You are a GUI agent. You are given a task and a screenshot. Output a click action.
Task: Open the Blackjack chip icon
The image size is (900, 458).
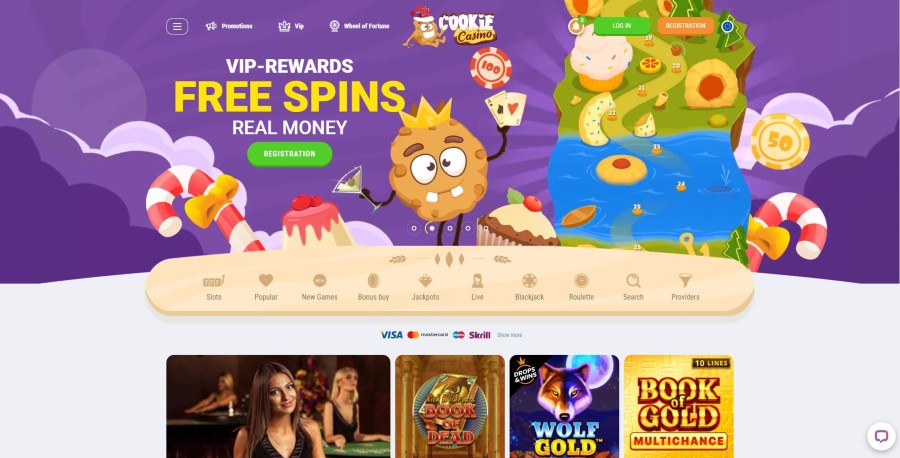(529, 281)
